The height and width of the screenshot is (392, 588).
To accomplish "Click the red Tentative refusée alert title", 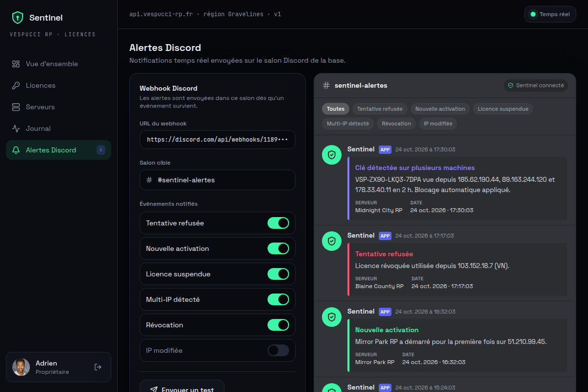I will [384, 254].
